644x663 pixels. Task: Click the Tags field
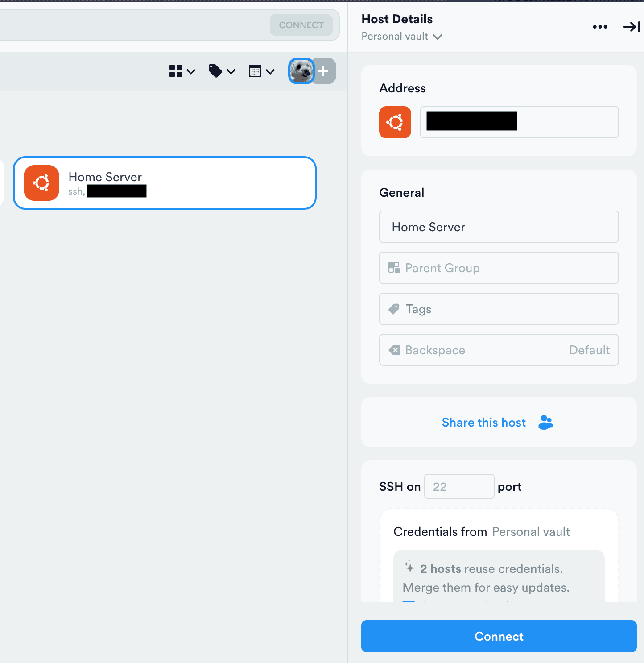point(499,309)
